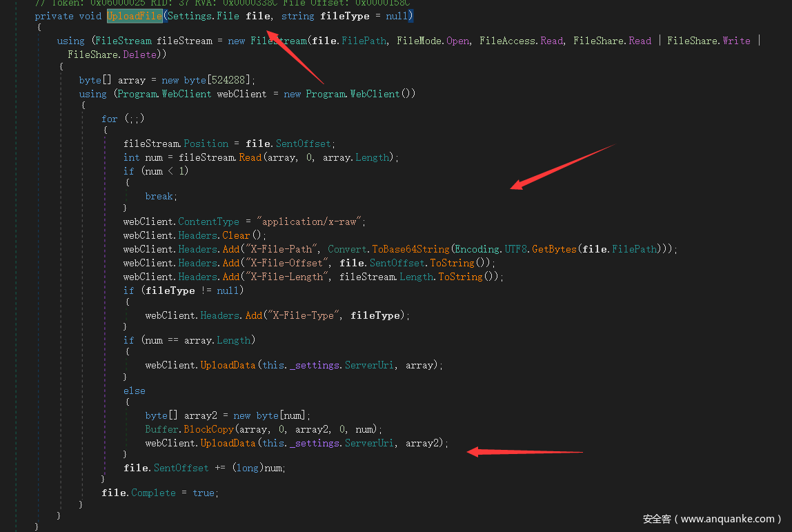Click FileAccess.Read in the FileStream constructor

pyautogui.click(x=521, y=41)
